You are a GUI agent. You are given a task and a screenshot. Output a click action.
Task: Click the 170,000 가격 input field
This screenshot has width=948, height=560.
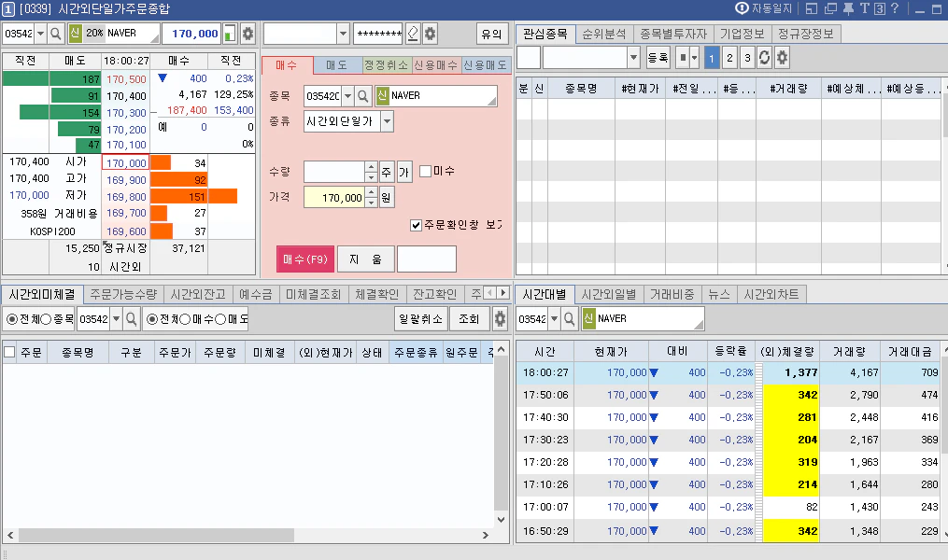pyautogui.click(x=334, y=198)
